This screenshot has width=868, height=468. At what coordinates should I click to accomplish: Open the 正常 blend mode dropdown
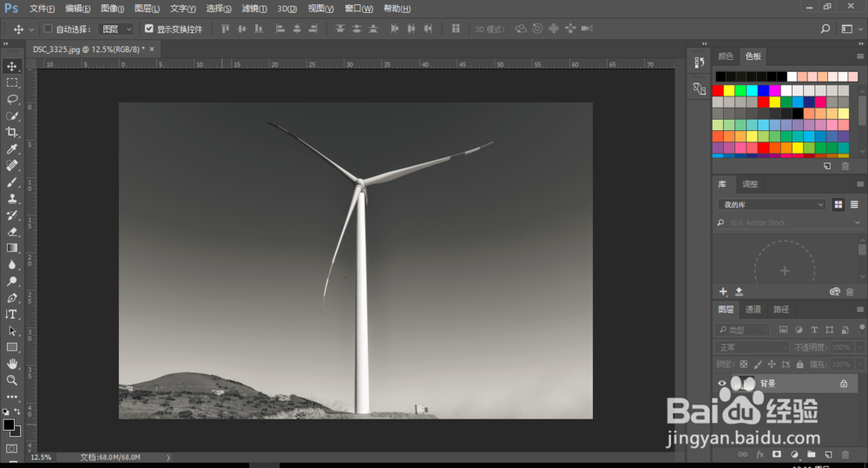click(x=753, y=347)
